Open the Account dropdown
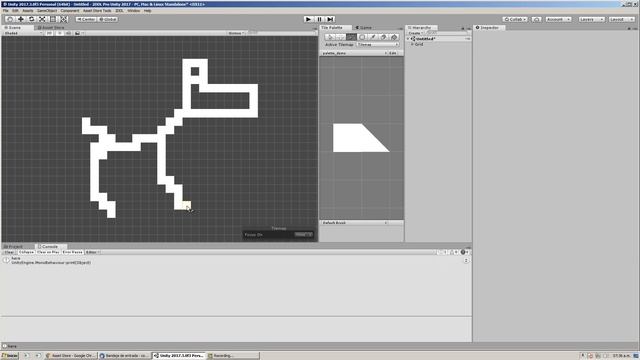Screen dimensions: 640x360 [558, 19]
